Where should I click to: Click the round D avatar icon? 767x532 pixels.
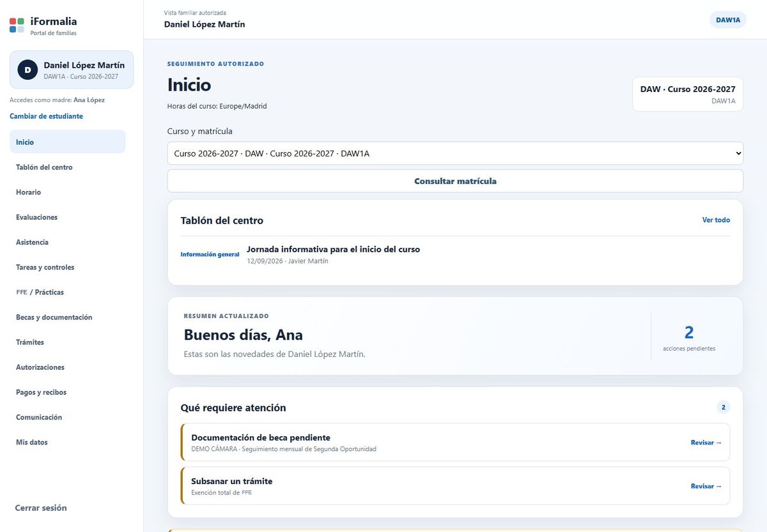(27, 70)
